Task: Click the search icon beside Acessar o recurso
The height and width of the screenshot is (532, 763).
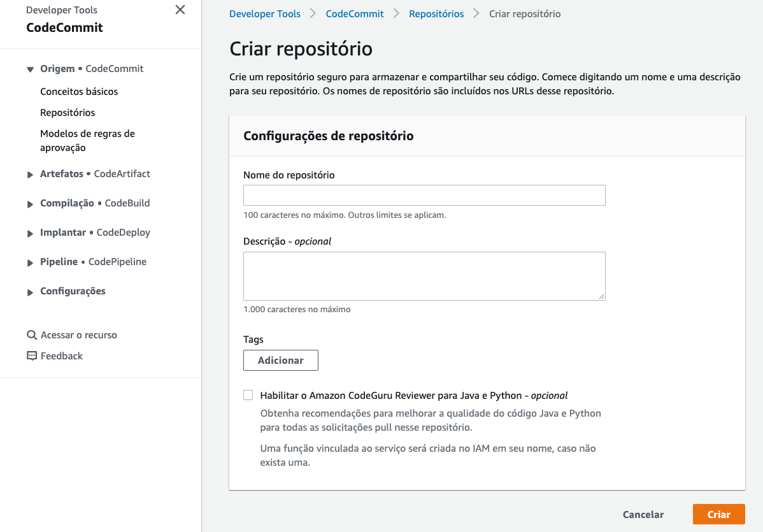Action: pyautogui.click(x=32, y=335)
